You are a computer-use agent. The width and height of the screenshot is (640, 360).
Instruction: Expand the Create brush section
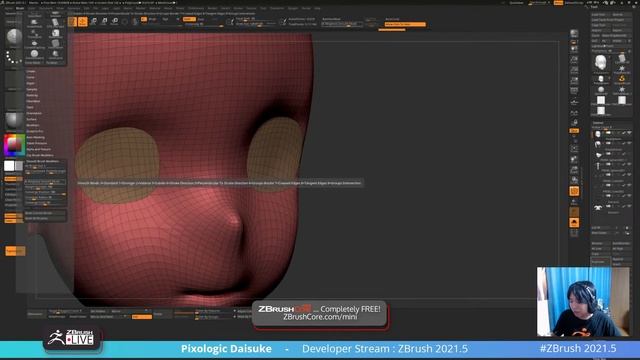coord(31,71)
